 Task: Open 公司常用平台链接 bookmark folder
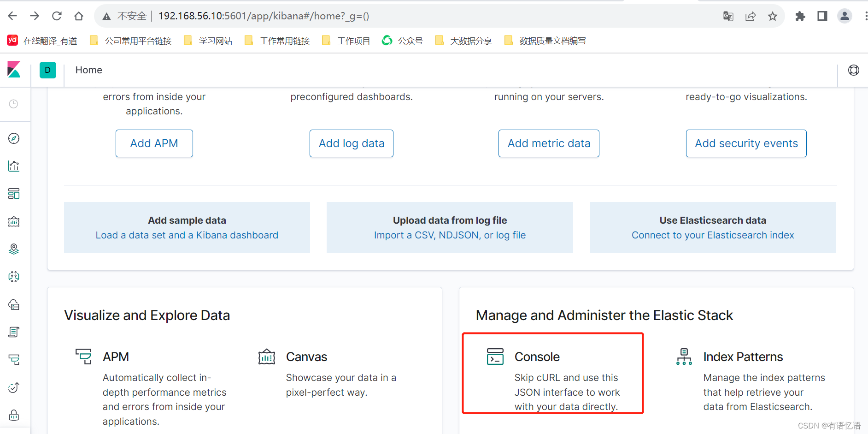coord(130,41)
